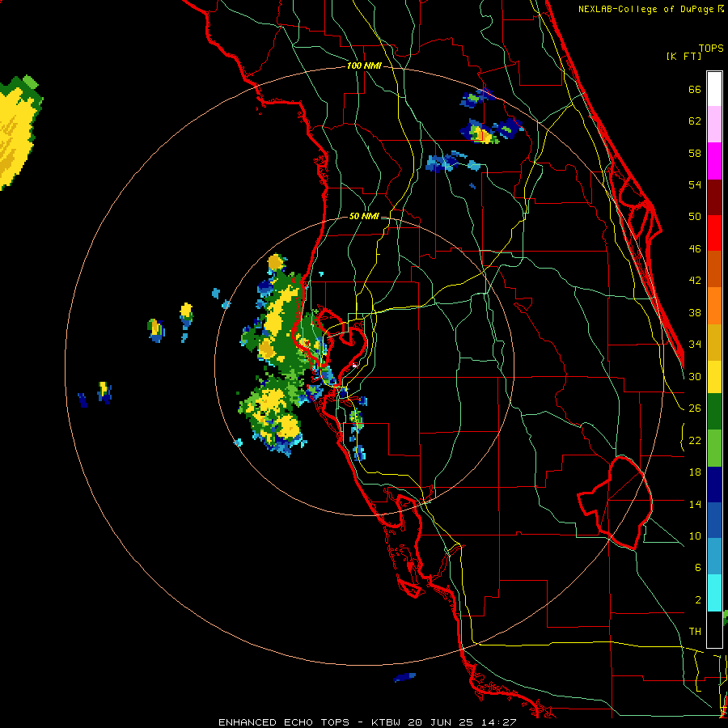The width and height of the screenshot is (728, 728).
Task: Select the gold legend swatch
Action: 714,342
